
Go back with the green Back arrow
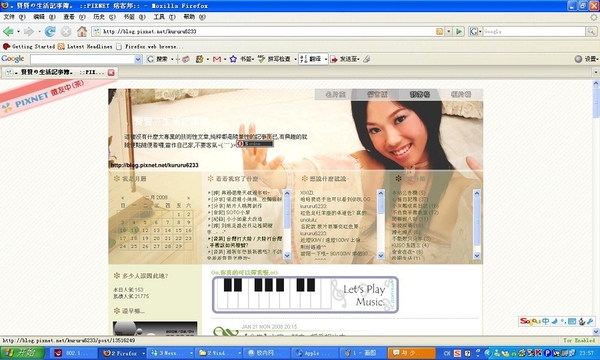point(8,31)
